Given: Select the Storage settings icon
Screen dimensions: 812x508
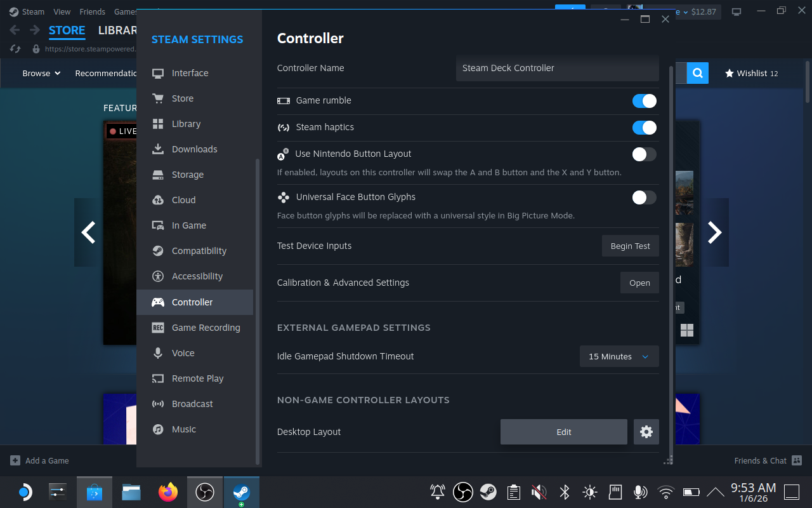Looking at the screenshot, I should (x=157, y=174).
